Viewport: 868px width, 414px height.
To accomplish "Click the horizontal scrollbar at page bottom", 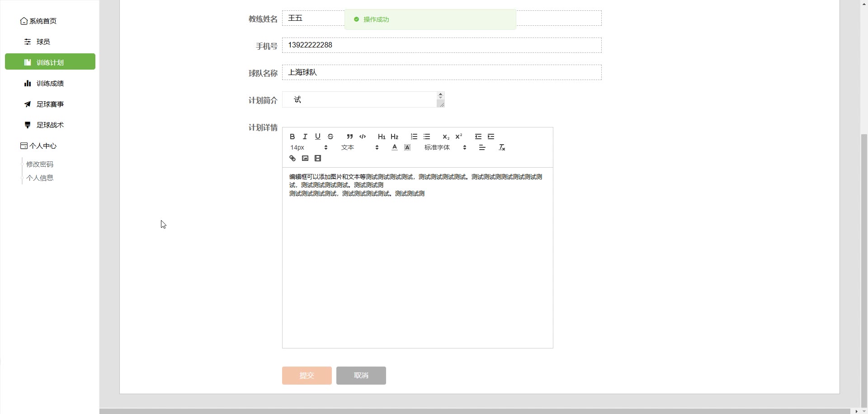I will tap(475, 411).
